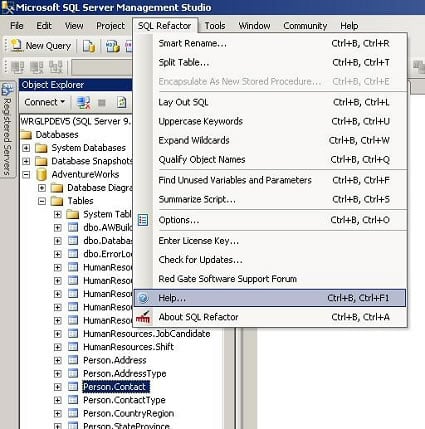Open the File menu

pyautogui.click(x=17, y=26)
